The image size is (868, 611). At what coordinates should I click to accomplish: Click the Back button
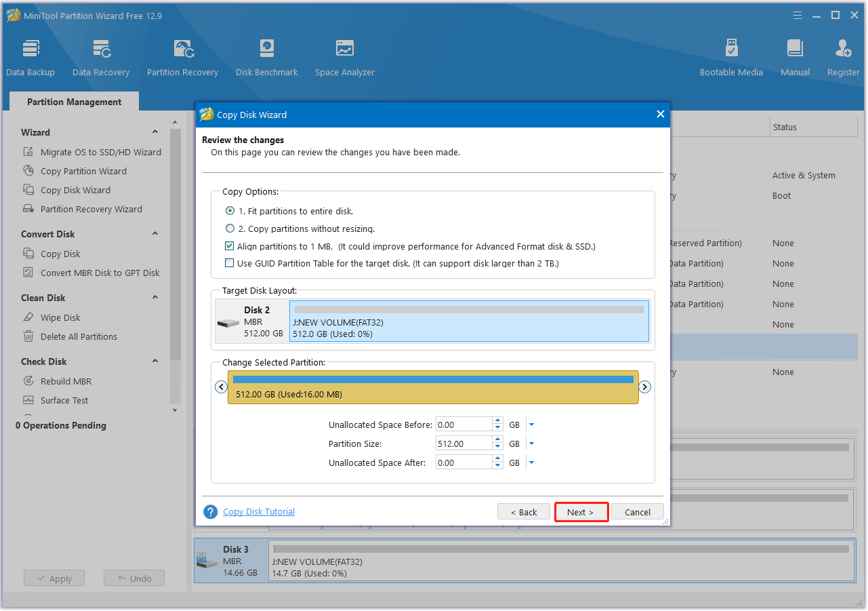point(524,512)
